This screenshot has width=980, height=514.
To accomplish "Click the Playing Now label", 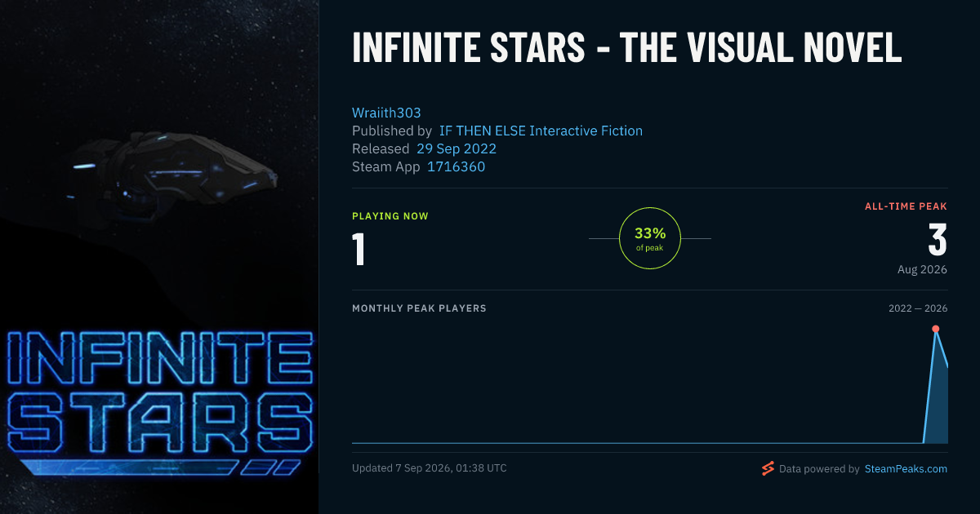I will point(390,216).
